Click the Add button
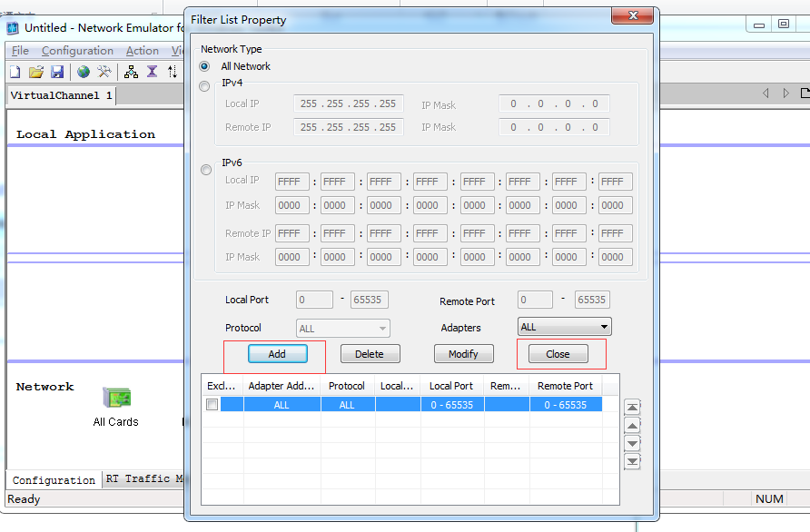 (x=277, y=354)
